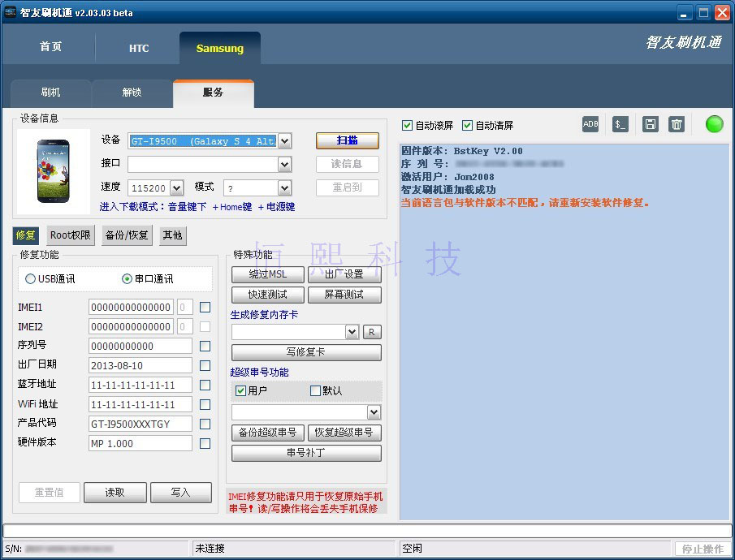This screenshot has height=560, width=735.
Task: Switch to the HTC tab
Action: (x=139, y=48)
